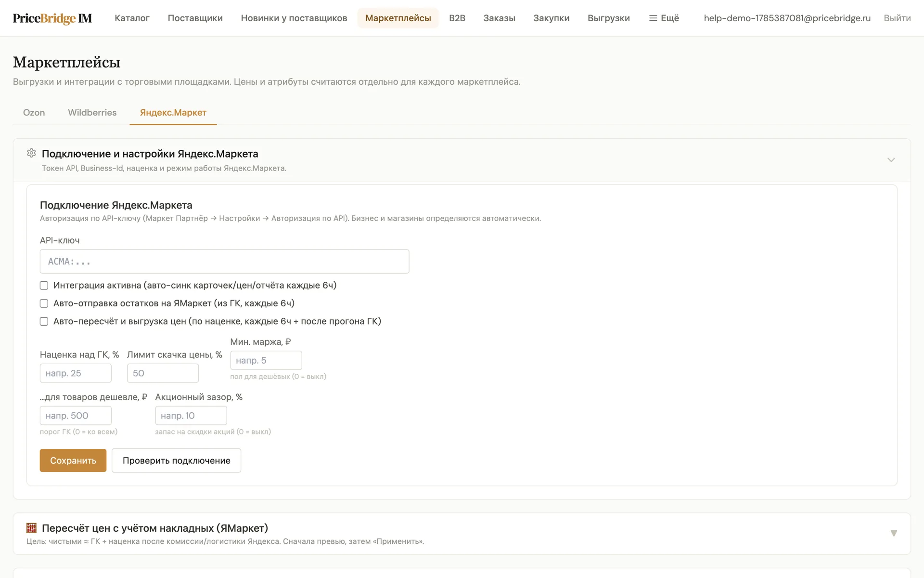This screenshot has width=924, height=578.
Task: Open the PriceBridge IM logo home link
Action: 52,18
